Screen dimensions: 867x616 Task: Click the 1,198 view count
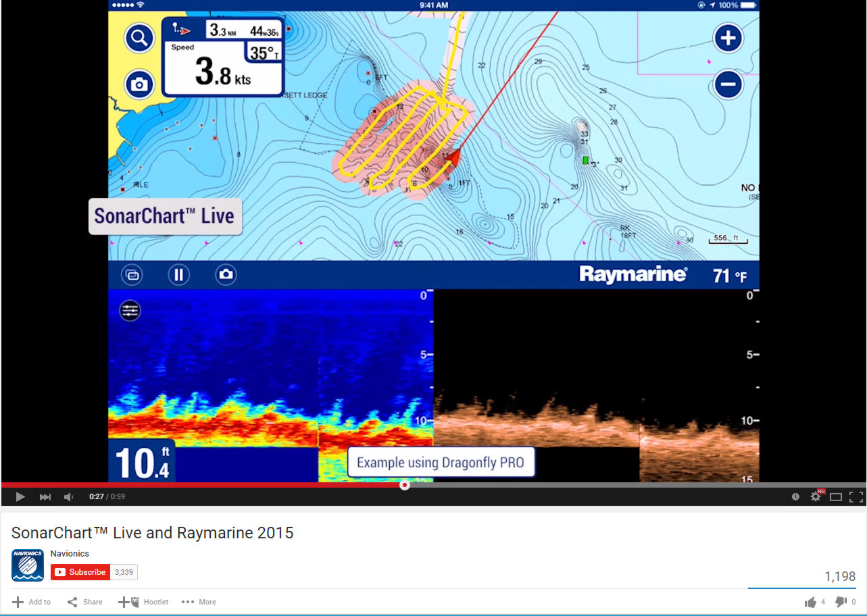tap(840, 577)
